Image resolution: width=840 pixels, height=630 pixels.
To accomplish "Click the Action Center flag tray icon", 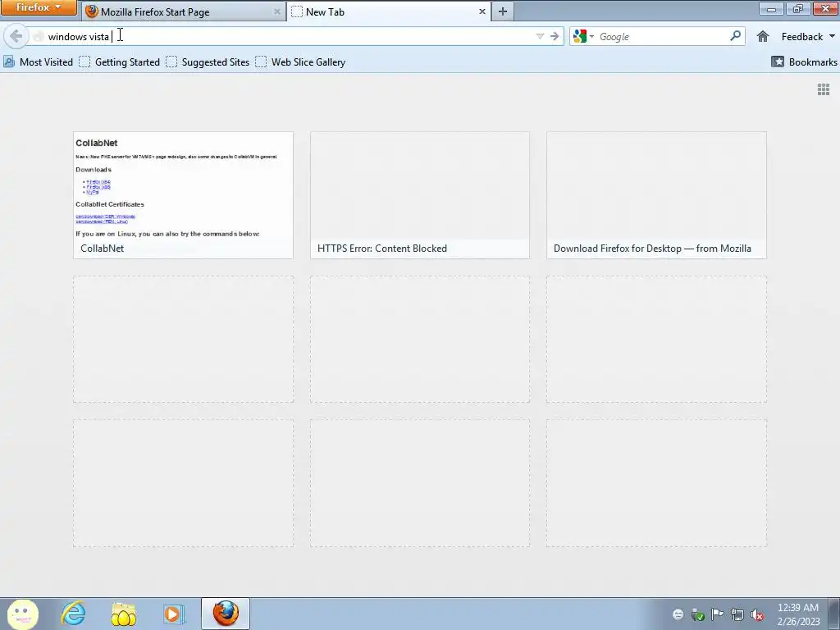I will pos(717,614).
